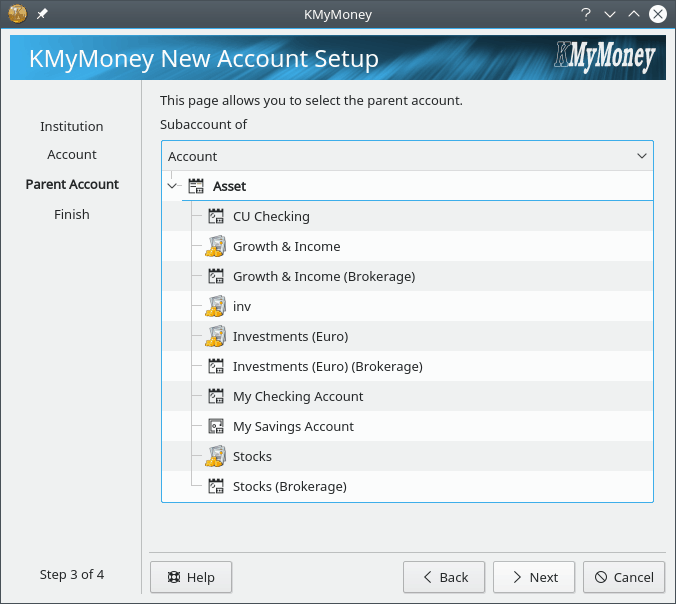The width and height of the screenshot is (676, 604).
Task: Select the Asset top-level account
Action: [x=407, y=186]
